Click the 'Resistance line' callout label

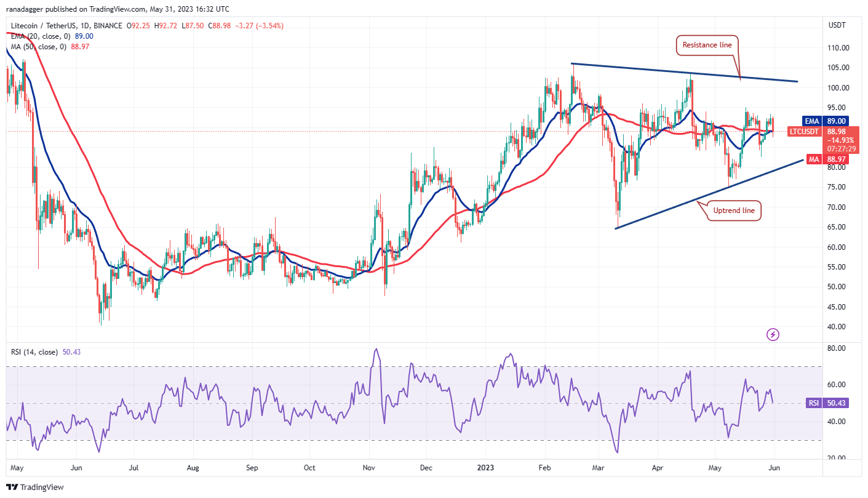click(x=707, y=44)
